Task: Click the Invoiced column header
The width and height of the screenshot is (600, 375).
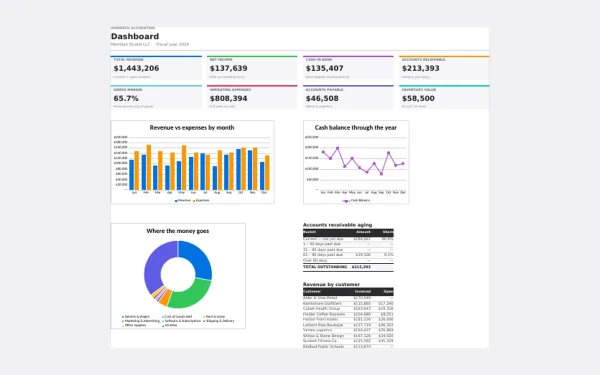Action: (x=363, y=292)
